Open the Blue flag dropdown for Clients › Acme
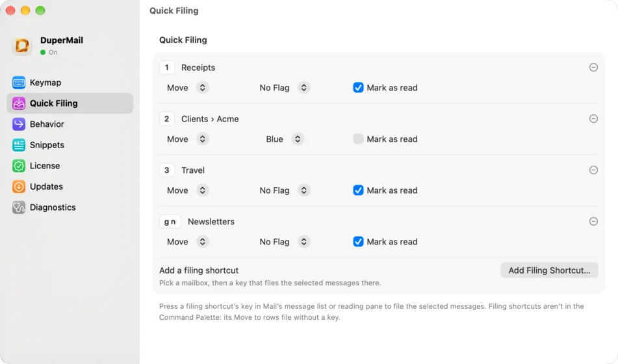The image size is (618, 364). click(x=285, y=139)
